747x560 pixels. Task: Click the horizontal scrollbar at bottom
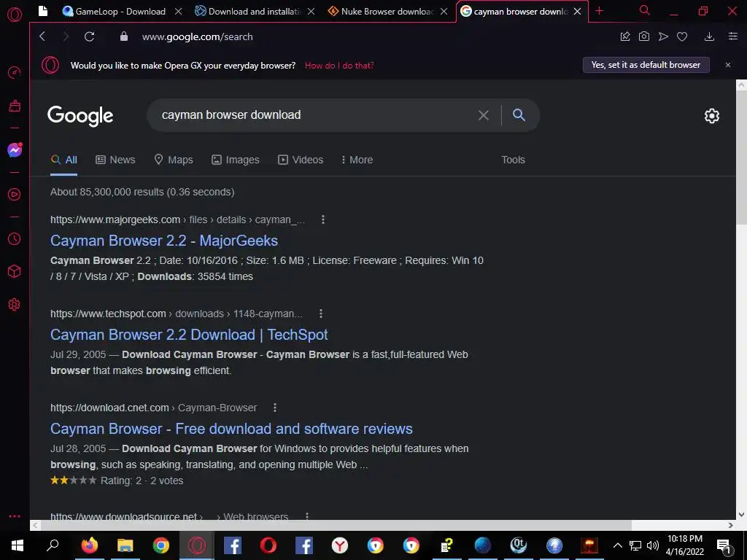pos(336,525)
